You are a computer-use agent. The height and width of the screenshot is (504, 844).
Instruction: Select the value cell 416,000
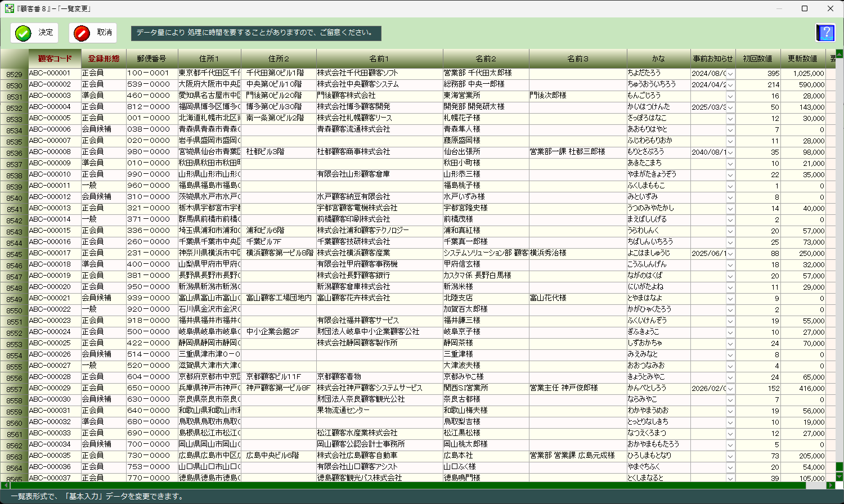tap(802, 388)
